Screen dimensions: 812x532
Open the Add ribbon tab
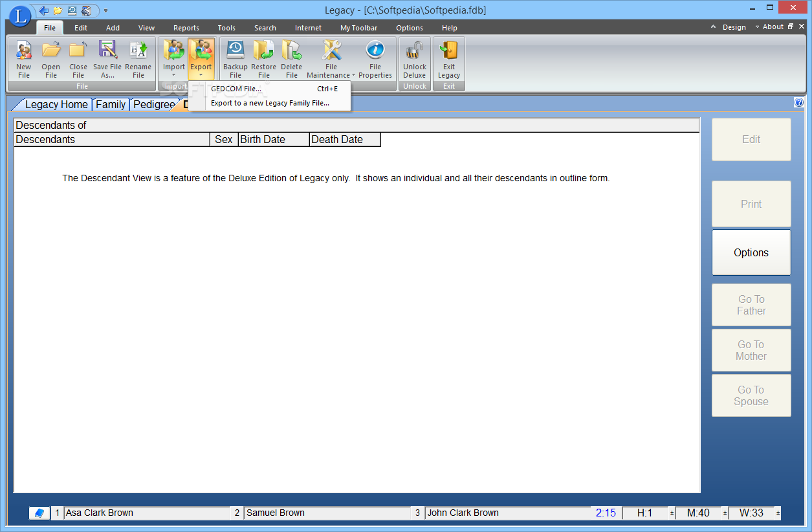point(113,28)
